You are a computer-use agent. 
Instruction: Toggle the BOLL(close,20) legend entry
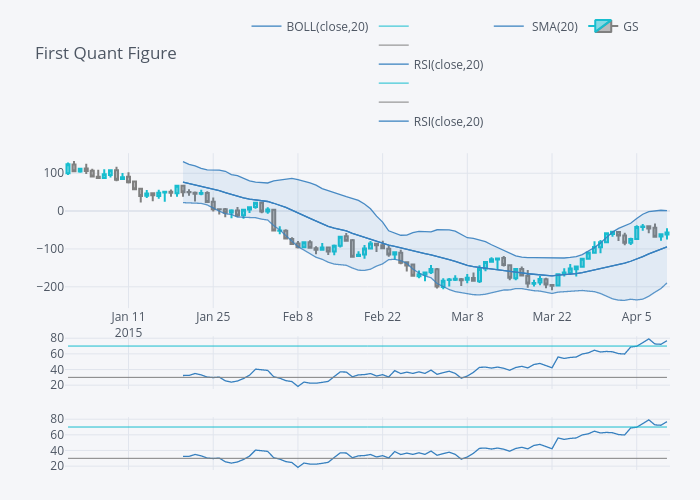(x=310, y=27)
